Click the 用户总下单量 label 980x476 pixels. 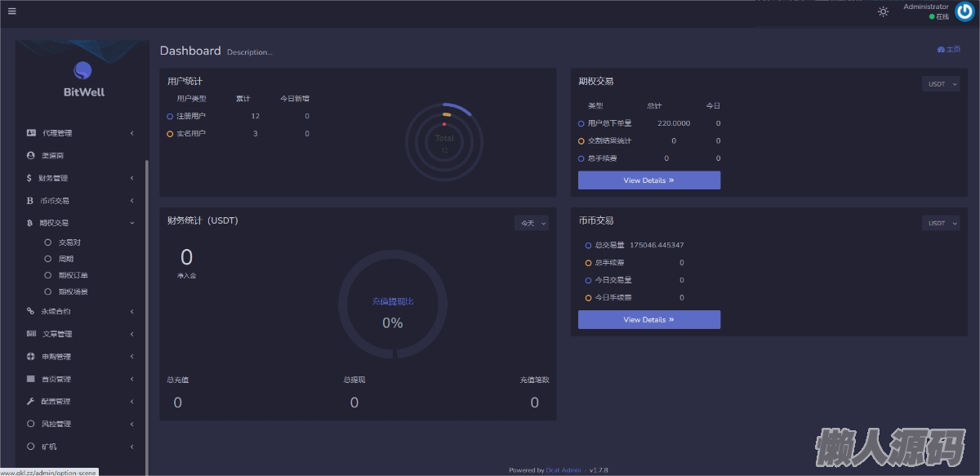[610, 123]
